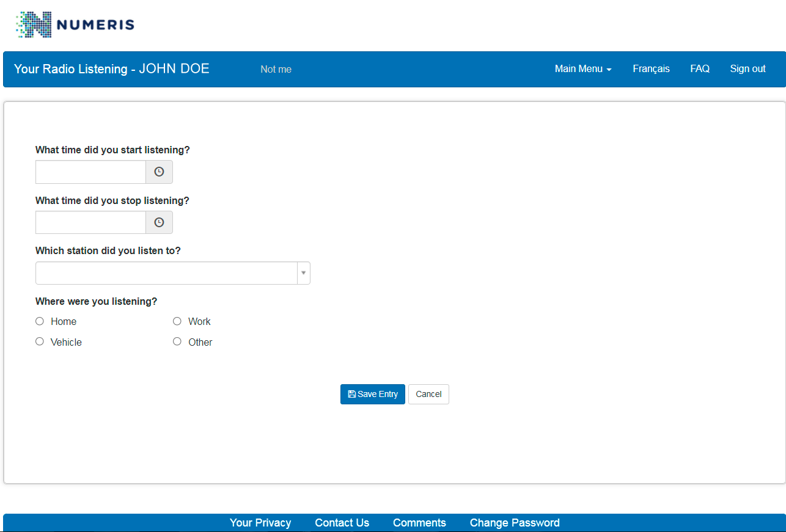This screenshot has width=786, height=532.
Task: Click the Not me link
Action: tap(276, 70)
